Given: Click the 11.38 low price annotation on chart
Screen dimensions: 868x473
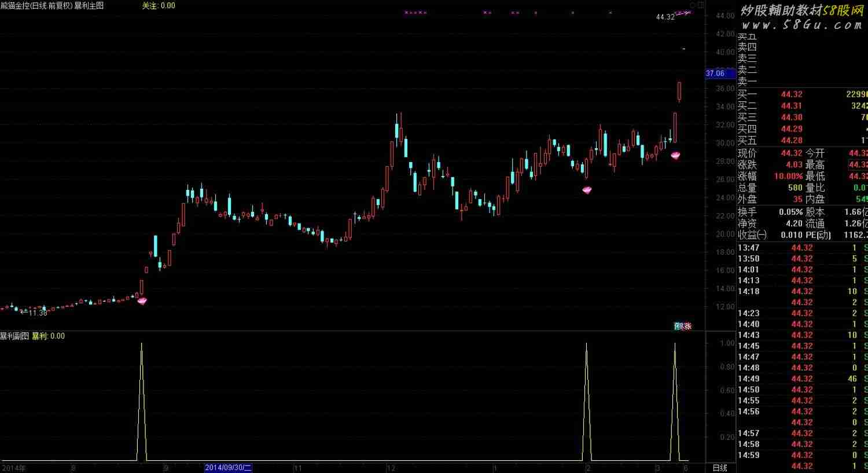Looking at the screenshot, I should pos(38,313).
